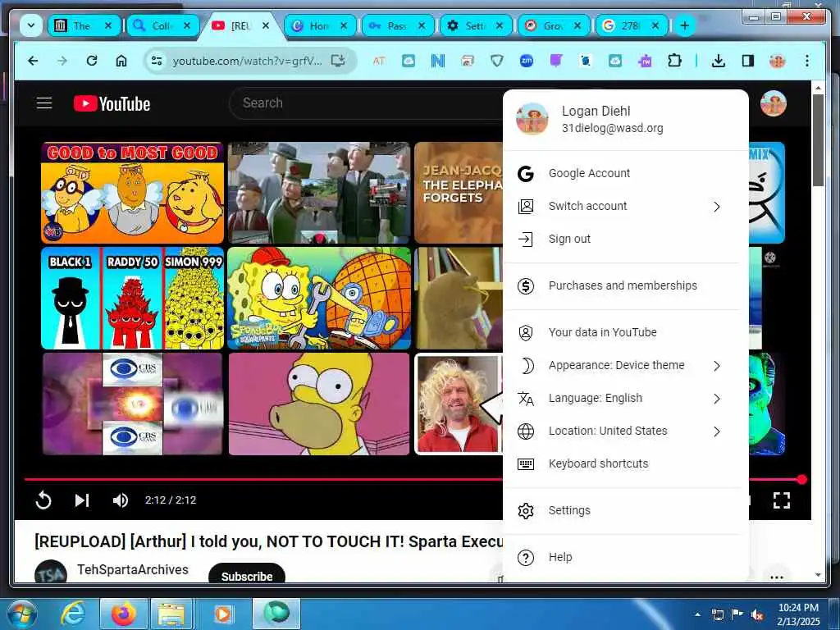Screen dimensions: 840x630
Task: Expand Location: United States chevron
Action: pyautogui.click(x=717, y=431)
